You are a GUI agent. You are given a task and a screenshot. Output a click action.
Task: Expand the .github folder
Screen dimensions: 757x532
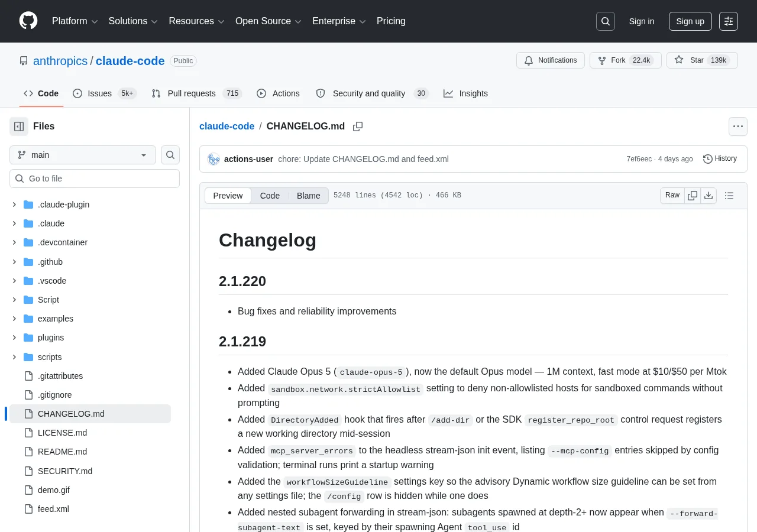(x=14, y=262)
